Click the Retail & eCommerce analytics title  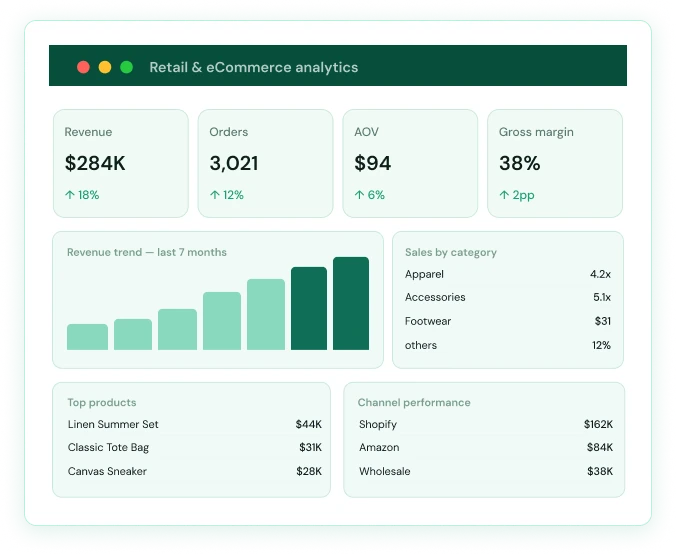[x=254, y=67]
